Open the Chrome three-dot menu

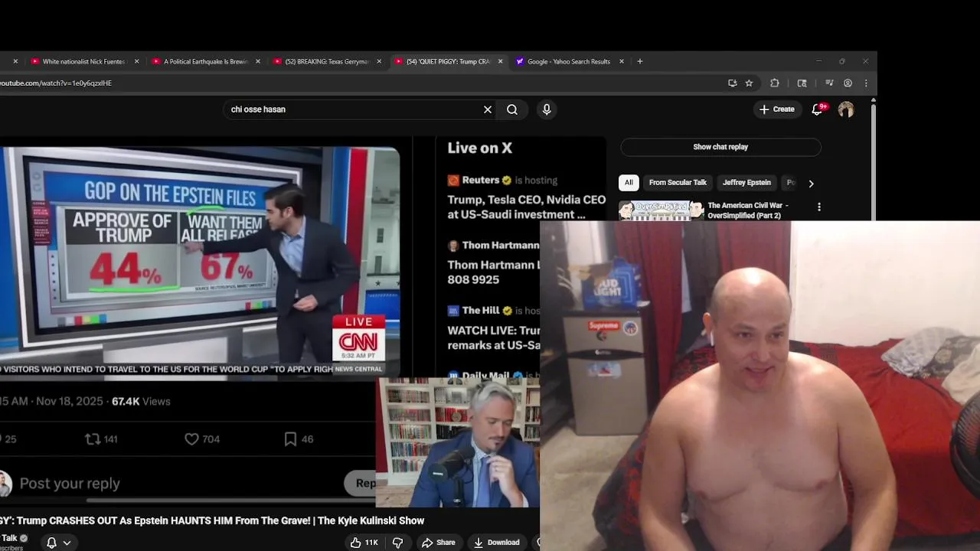866,83
